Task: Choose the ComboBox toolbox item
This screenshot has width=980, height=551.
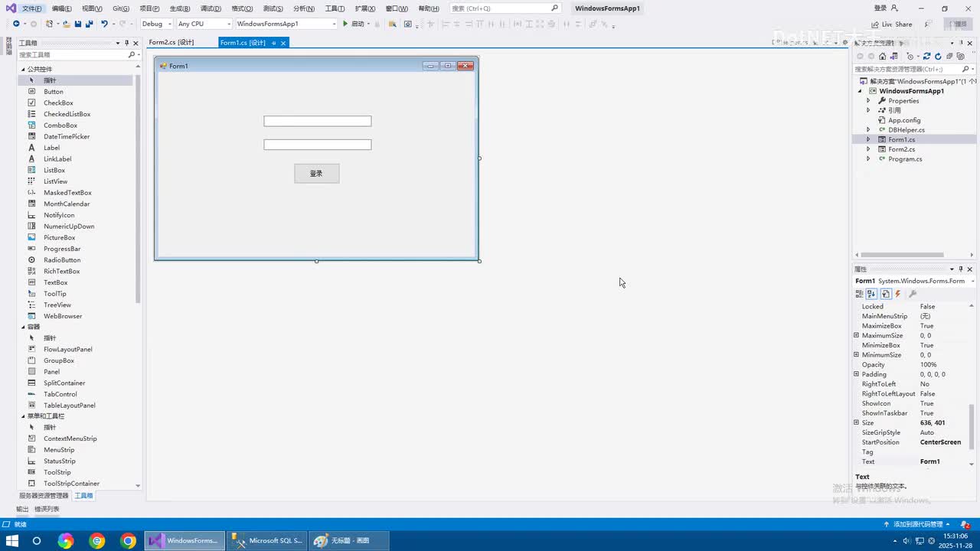Action: click(x=60, y=126)
